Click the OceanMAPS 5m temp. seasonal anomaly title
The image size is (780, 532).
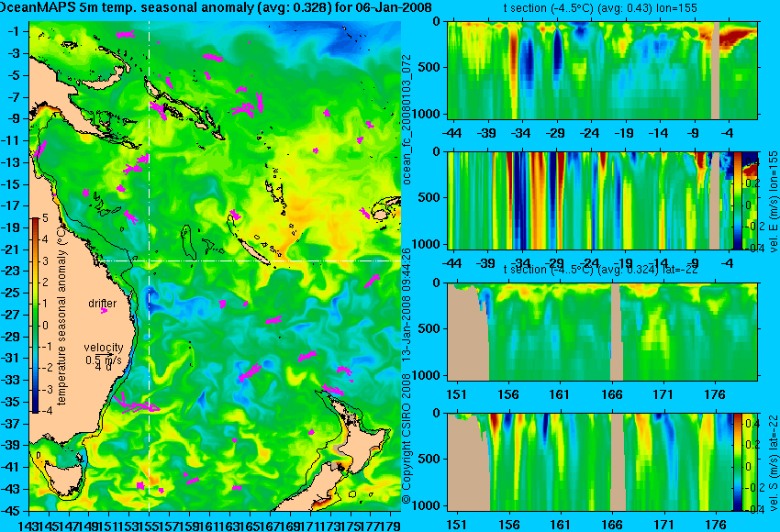(x=216, y=7)
